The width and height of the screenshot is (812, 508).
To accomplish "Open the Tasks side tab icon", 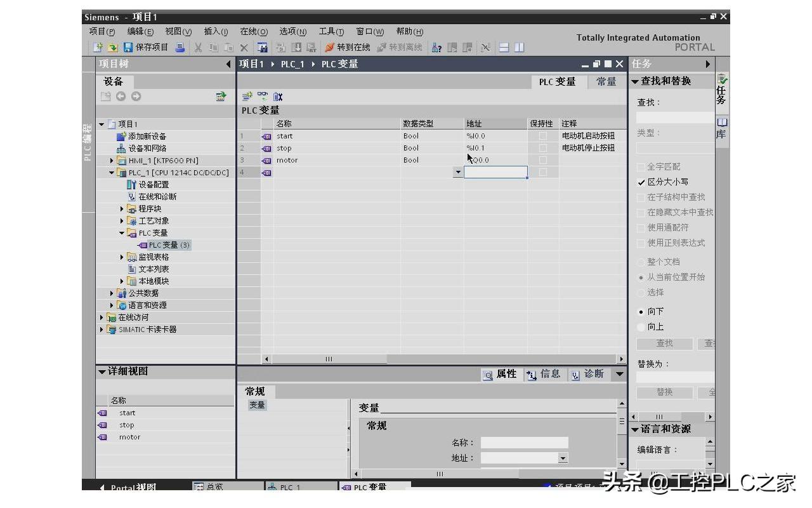I will pos(722,79).
